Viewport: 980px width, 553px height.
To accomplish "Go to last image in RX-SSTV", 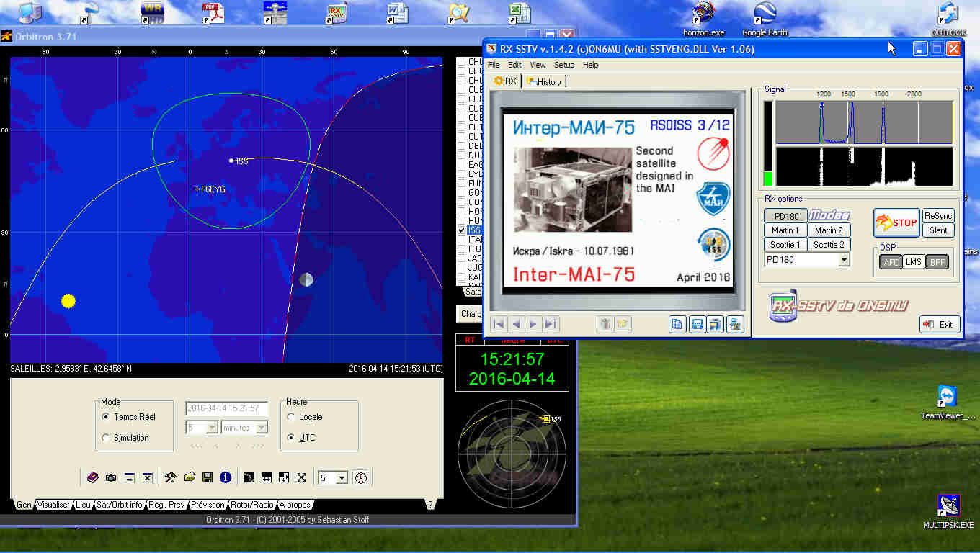I will point(551,324).
